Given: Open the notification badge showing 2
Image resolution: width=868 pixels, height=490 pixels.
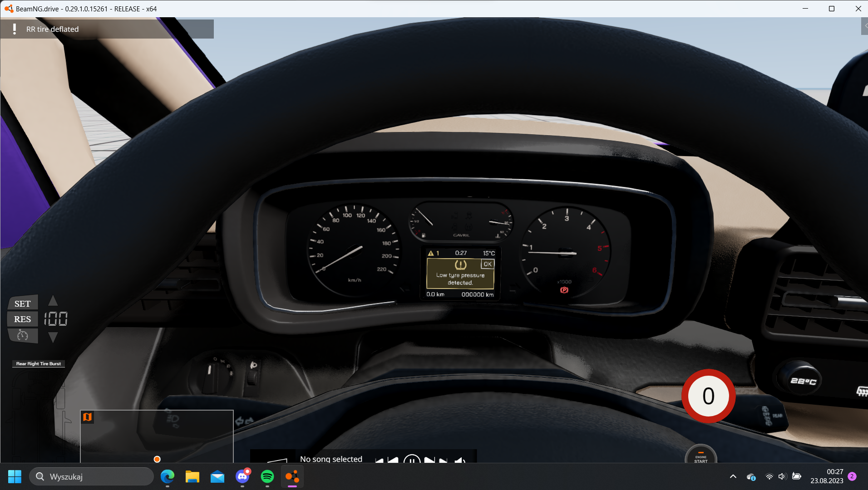Looking at the screenshot, I should pyautogui.click(x=852, y=476).
